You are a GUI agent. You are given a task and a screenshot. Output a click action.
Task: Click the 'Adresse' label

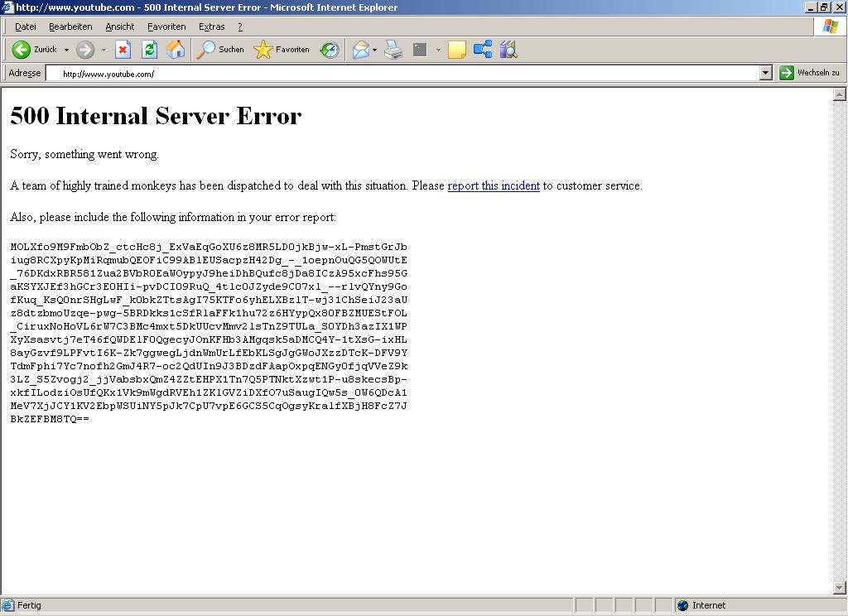24,73
